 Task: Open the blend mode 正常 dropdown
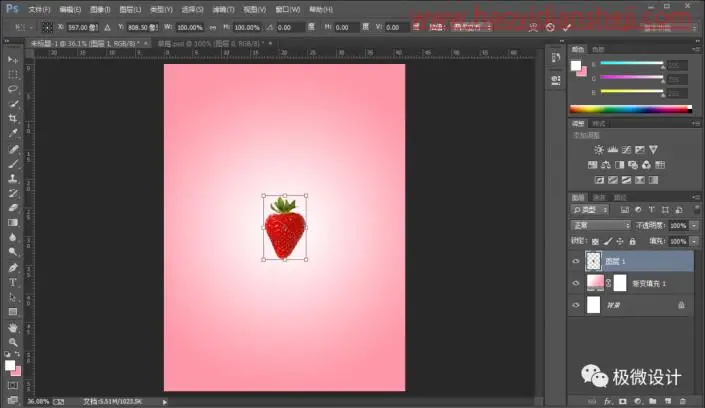(601, 225)
